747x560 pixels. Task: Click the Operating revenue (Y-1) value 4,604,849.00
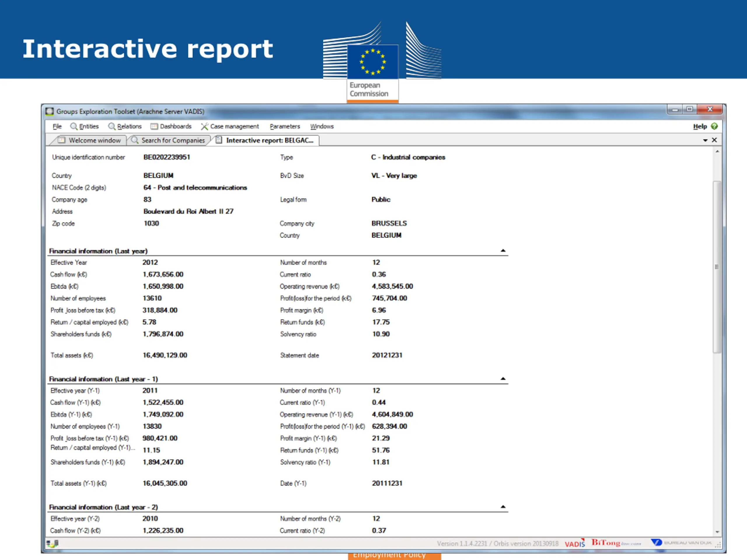392,414
